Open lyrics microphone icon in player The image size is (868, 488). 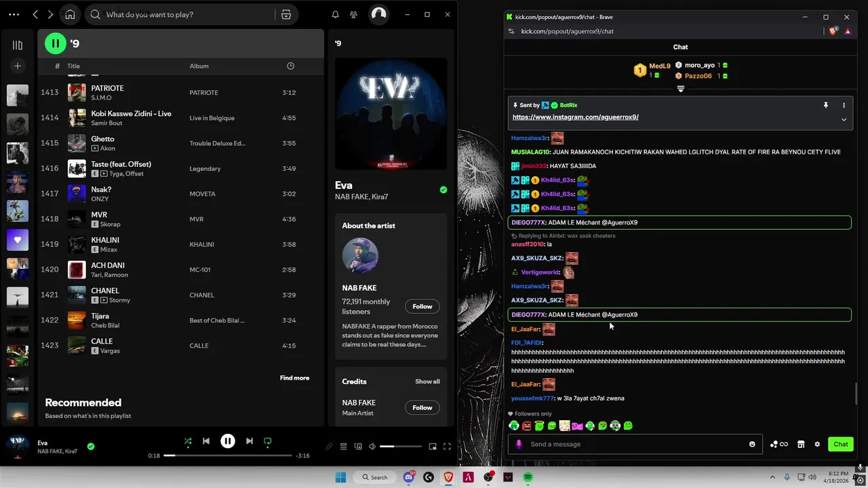click(329, 447)
